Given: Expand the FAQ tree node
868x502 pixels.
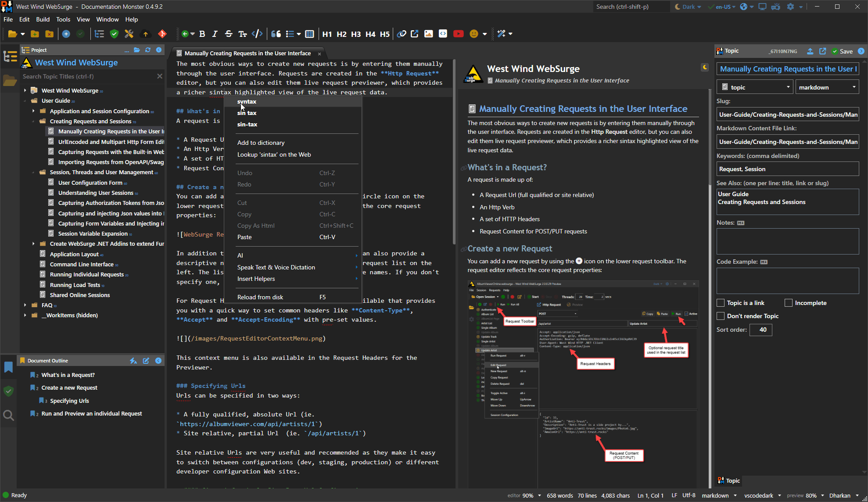Looking at the screenshot, I should 25,305.
